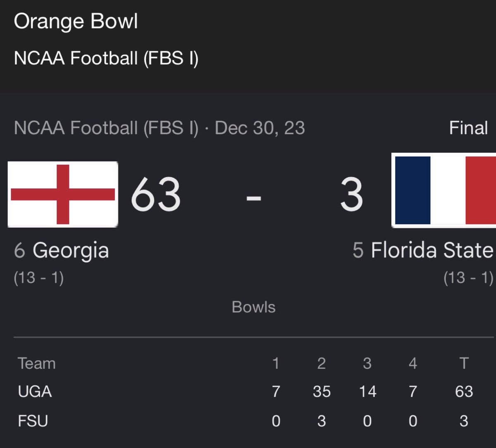Select the UGA row in score table
496x448 pixels.
pyautogui.click(x=248, y=391)
